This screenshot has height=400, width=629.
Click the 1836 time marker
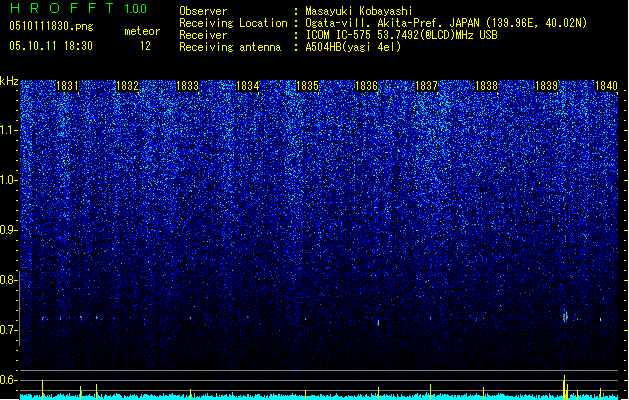366,86
